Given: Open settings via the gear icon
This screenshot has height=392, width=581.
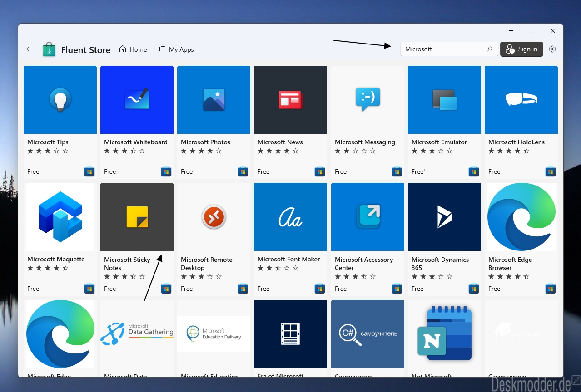Looking at the screenshot, I should (552, 49).
